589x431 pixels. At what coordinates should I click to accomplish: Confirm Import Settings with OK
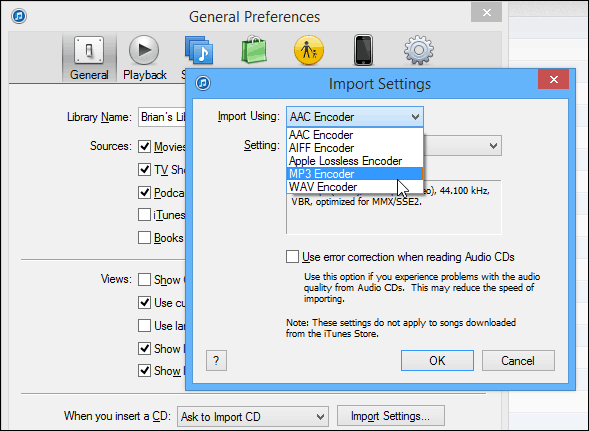(x=437, y=361)
